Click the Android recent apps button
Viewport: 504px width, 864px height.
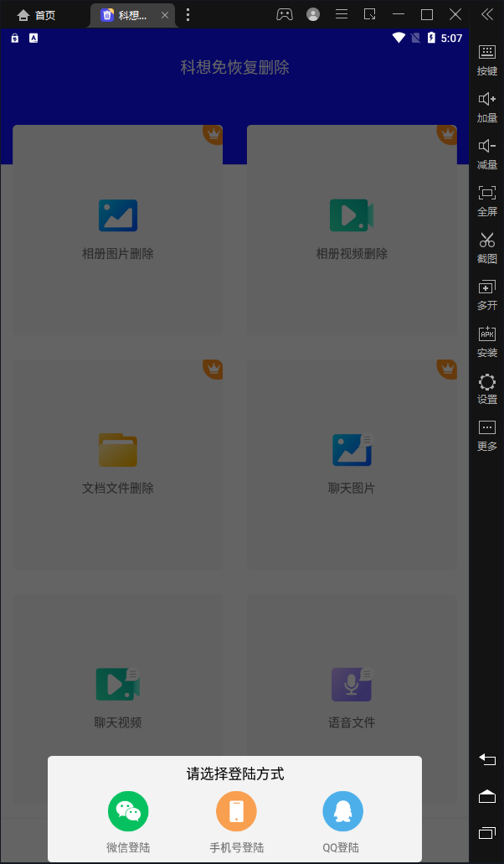[487, 833]
